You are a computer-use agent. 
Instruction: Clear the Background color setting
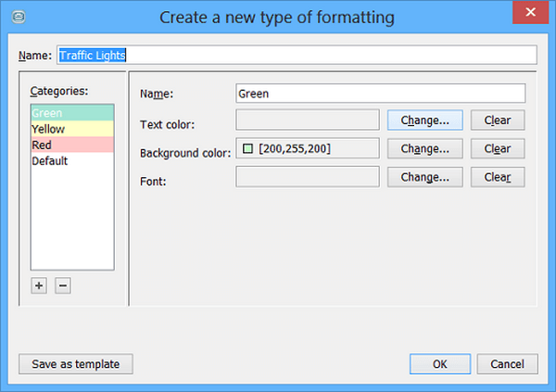(x=498, y=149)
